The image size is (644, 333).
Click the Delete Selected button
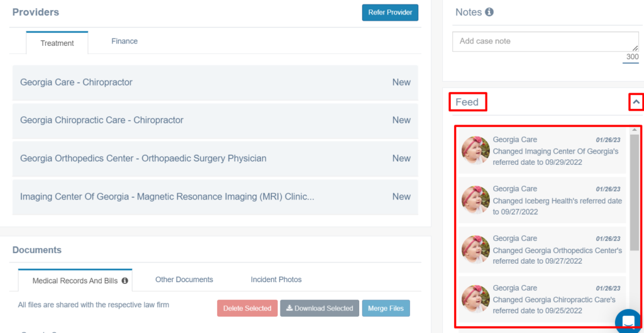pyautogui.click(x=247, y=308)
